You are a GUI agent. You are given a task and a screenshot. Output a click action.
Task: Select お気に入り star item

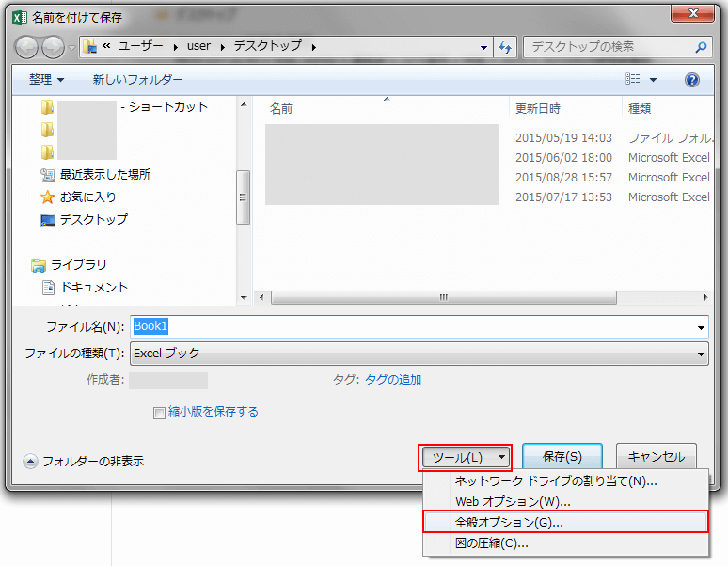(x=79, y=197)
